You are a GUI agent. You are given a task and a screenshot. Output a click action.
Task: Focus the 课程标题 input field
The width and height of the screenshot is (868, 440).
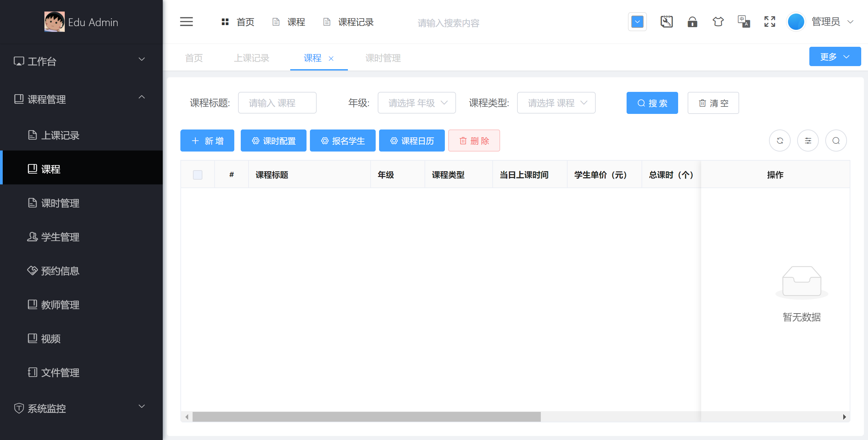277,103
